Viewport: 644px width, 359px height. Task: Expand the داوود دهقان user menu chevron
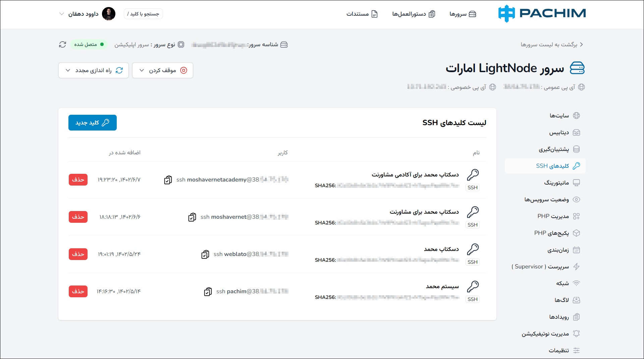point(61,14)
